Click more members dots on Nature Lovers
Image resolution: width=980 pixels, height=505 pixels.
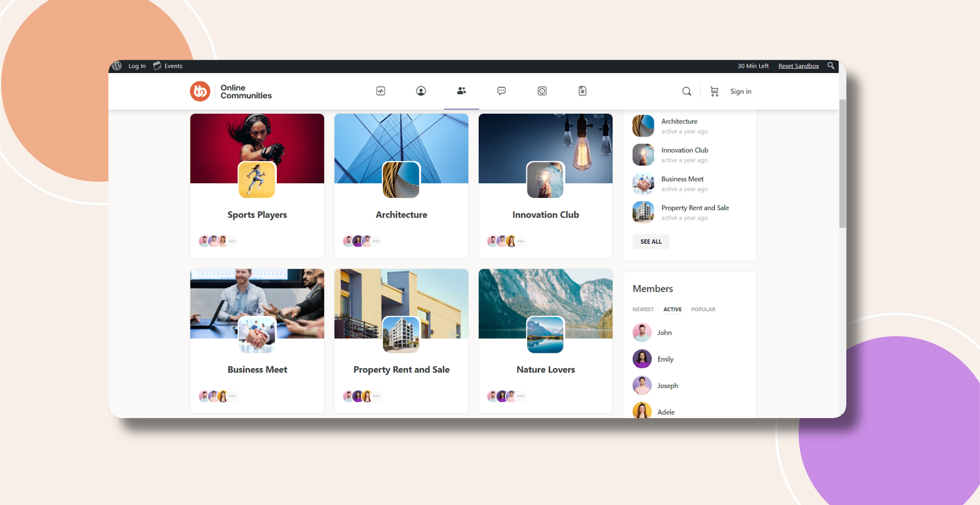point(521,396)
